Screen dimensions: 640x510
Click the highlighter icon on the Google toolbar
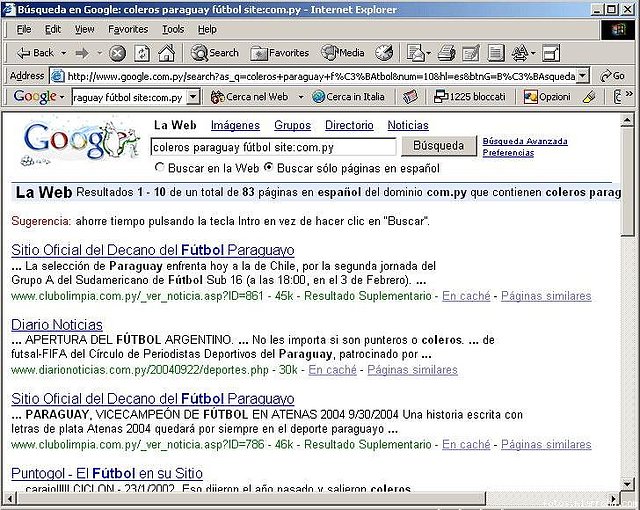589,97
